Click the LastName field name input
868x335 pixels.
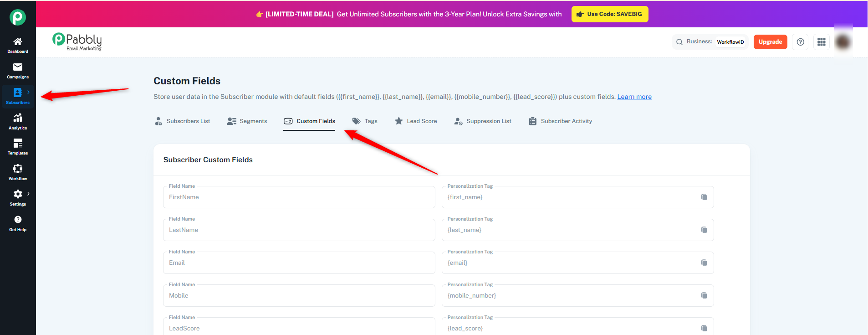coord(299,230)
